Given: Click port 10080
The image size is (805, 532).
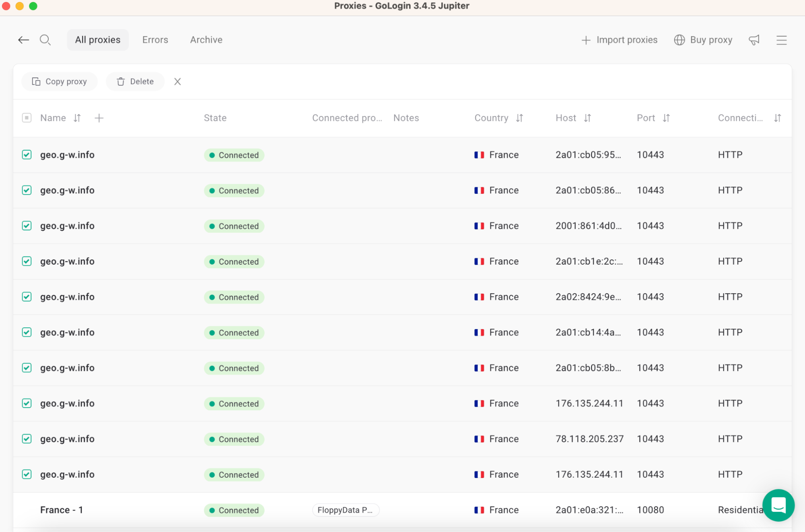Looking at the screenshot, I should click(650, 510).
